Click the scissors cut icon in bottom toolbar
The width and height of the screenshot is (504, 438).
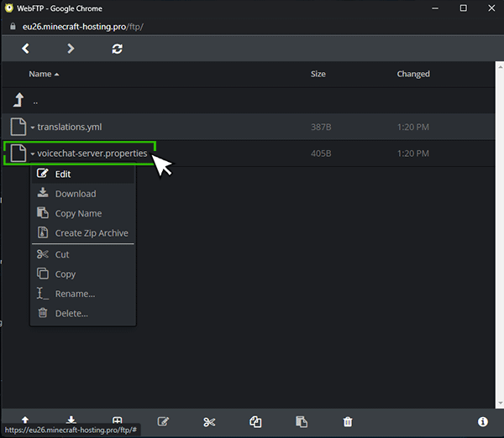coord(209,422)
